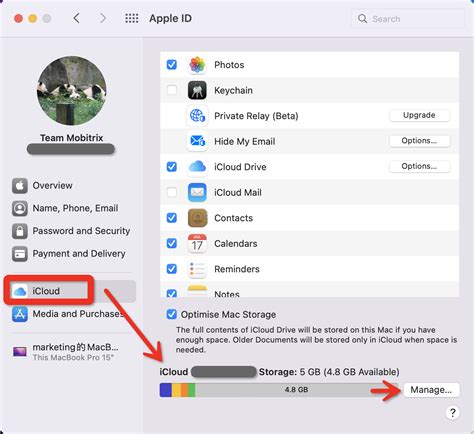This screenshot has width=474, height=434.
Task: Click the iCloud sidebar cloud icon
Action: [20, 291]
